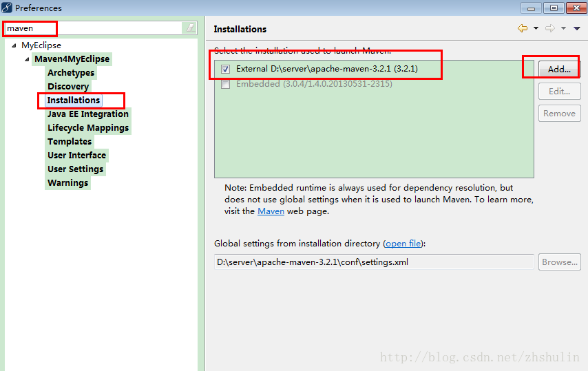Toggle the External apache-maven-3.2.1 checkbox
Screen dimensions: 588x371
click(225, 69)
